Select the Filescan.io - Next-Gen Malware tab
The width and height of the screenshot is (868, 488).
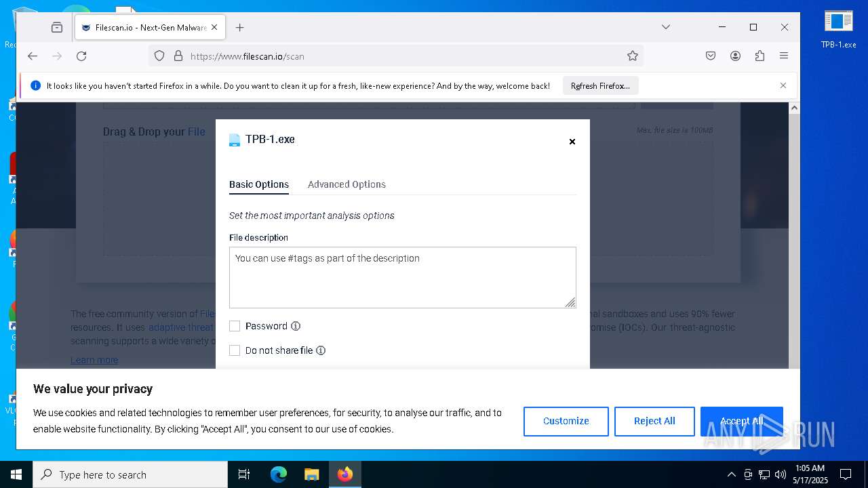point(149,27)
